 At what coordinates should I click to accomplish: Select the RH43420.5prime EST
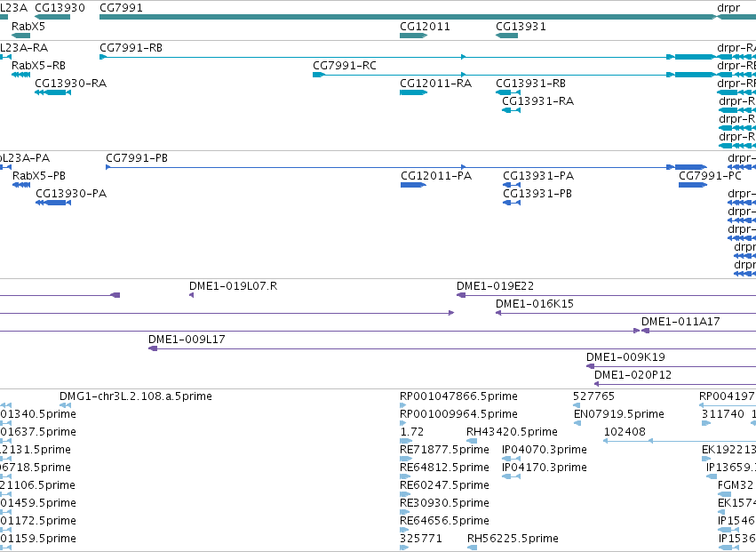click(x=472, y=441)
